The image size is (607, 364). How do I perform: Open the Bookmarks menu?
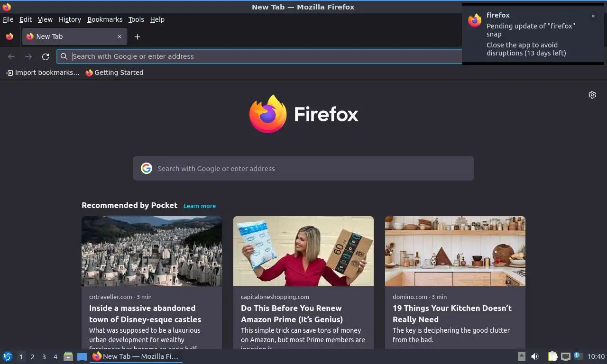pos(105,19)
